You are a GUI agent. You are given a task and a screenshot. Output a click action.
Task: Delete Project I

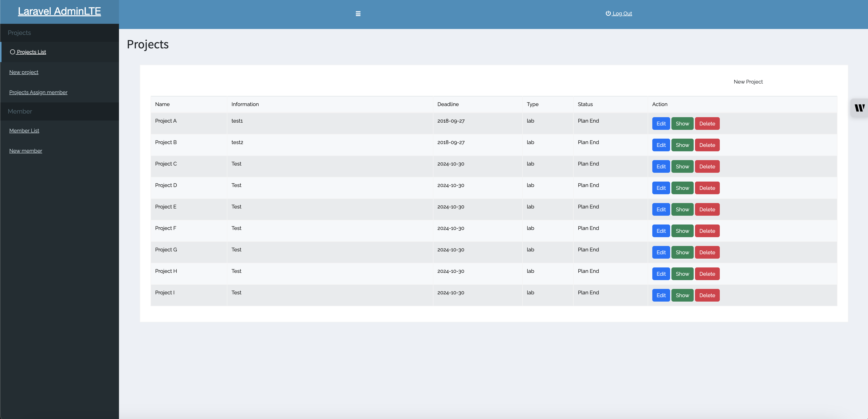pos(707,295)
